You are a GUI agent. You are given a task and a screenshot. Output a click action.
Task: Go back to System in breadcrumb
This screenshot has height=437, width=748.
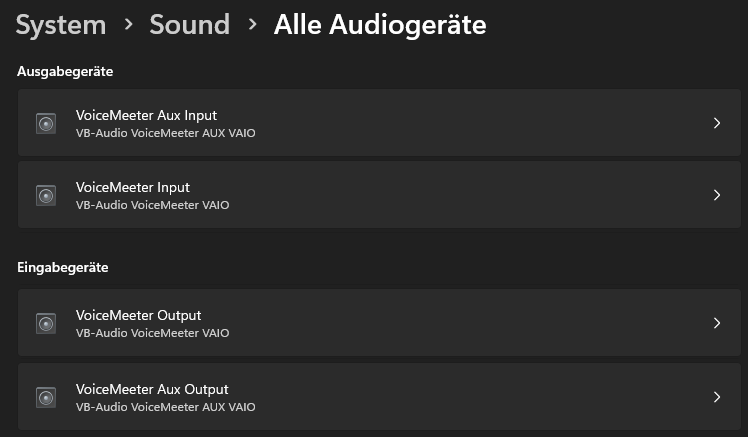[61, 25]
